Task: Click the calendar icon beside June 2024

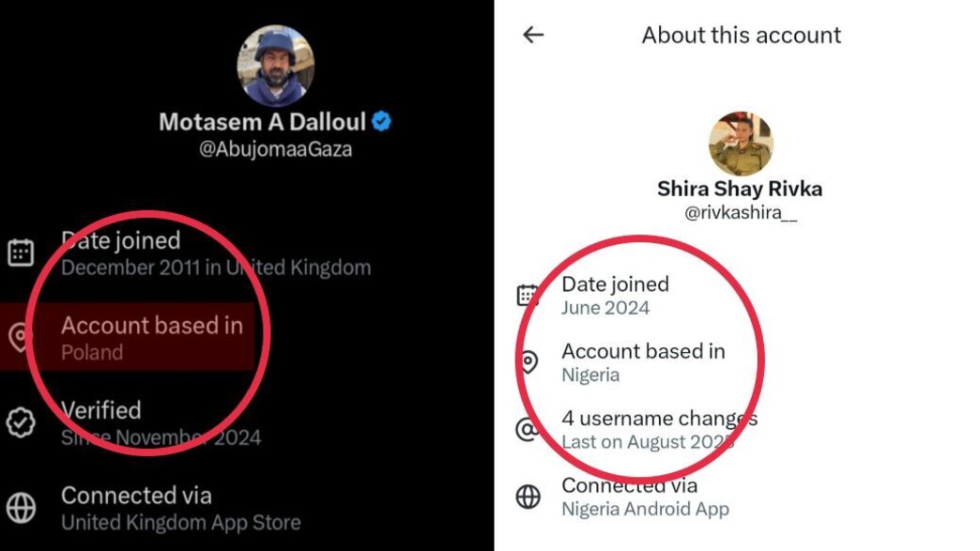Action: [528, 295]
